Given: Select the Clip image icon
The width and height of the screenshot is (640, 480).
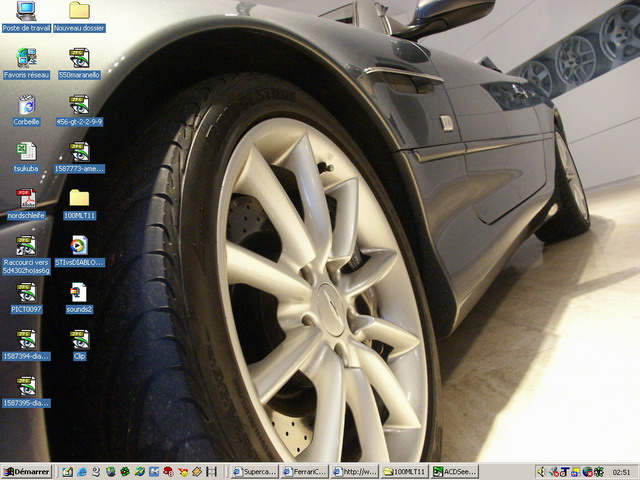Looking at the screenshot, I should pyautogui.click(x=79, y=345).
